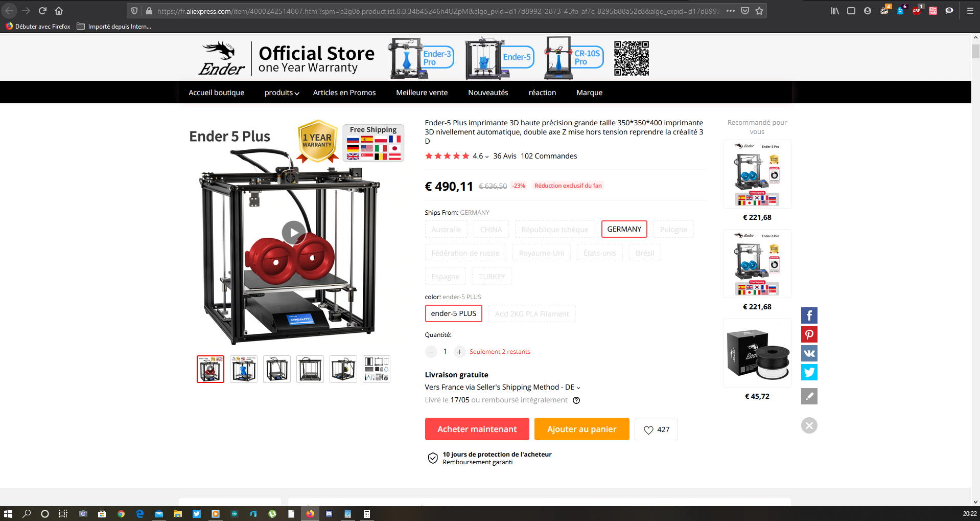Screen dimensions: 980x521
Task: Select last thumbnail showing accessories
Action: pyautogui.click(x=377, y=369)
